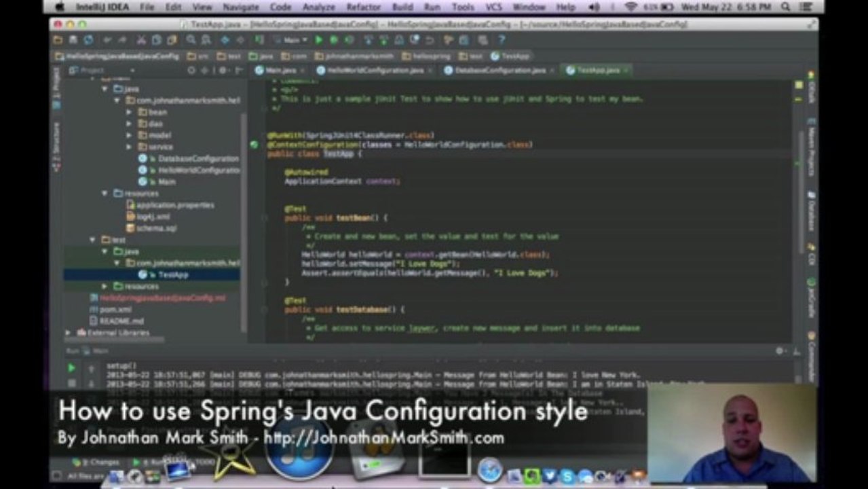Open the Main run configuration dropdown
This screenshot has height=489, width=868.
tap(295, 40)
